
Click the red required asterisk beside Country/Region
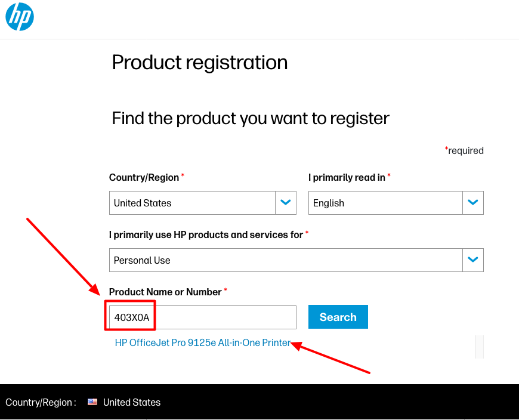click(183, 174)
